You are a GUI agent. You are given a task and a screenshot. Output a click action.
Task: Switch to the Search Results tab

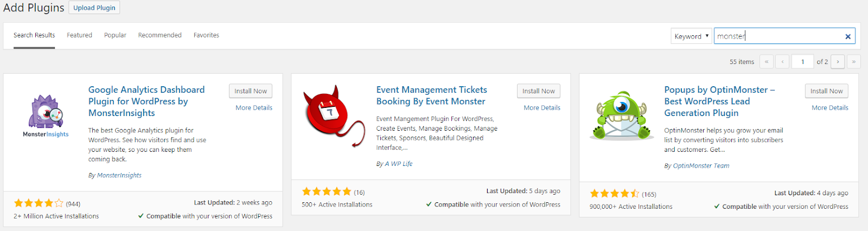coord(34,35)
